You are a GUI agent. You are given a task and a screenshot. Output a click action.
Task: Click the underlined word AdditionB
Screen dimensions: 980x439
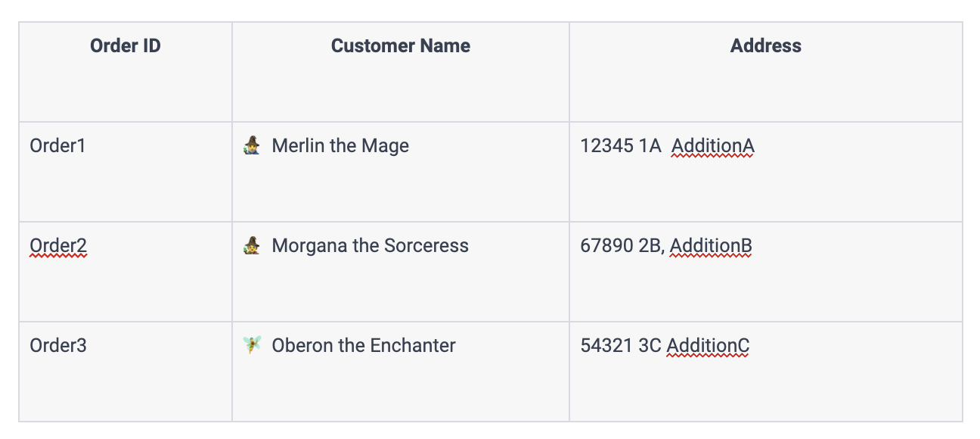tap(711, 245)
